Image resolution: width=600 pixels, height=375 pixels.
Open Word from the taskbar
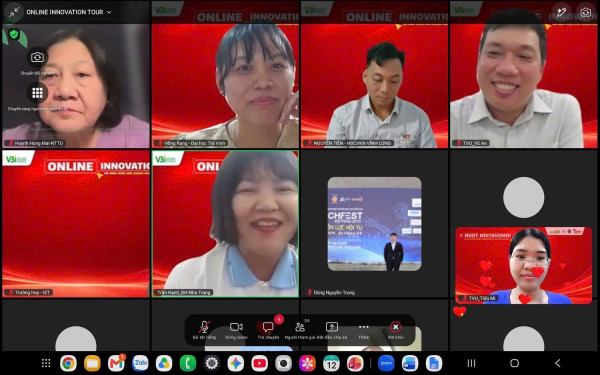tap(410, 363)
